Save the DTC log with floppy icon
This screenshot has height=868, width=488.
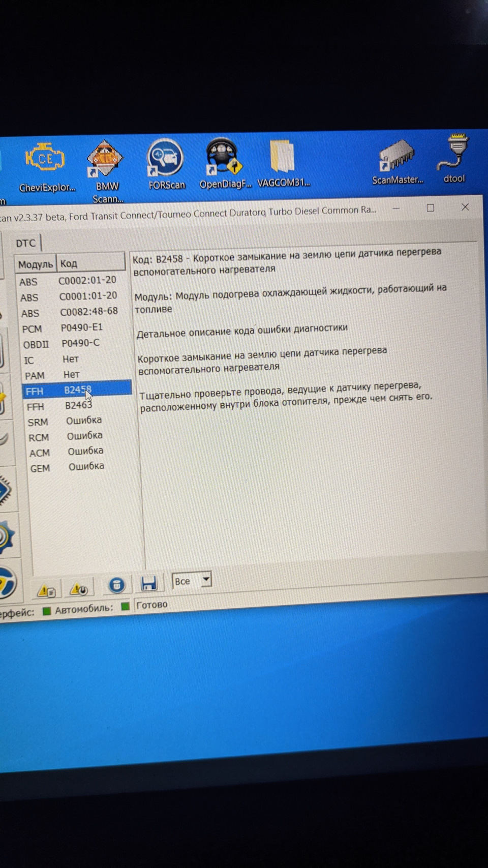tap(148, 583)
